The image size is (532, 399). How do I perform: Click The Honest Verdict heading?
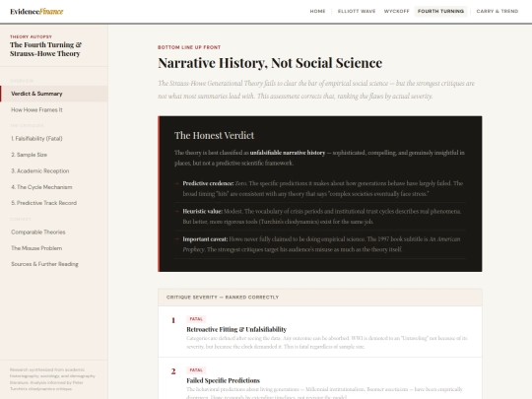[214, 135]
